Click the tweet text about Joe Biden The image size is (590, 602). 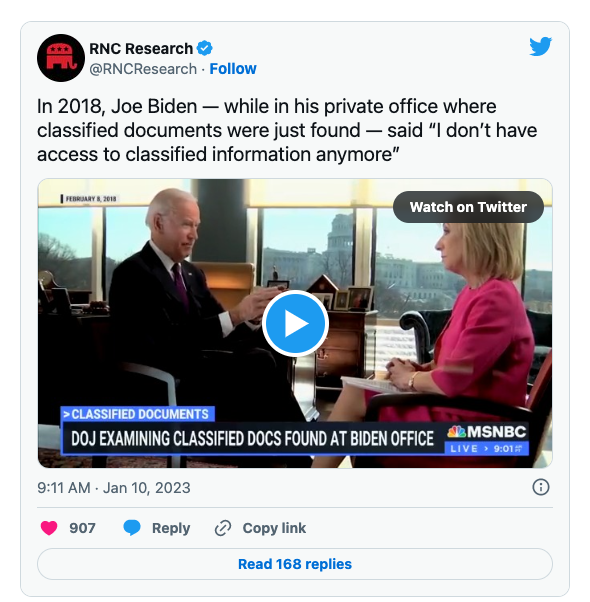point(287,130)
